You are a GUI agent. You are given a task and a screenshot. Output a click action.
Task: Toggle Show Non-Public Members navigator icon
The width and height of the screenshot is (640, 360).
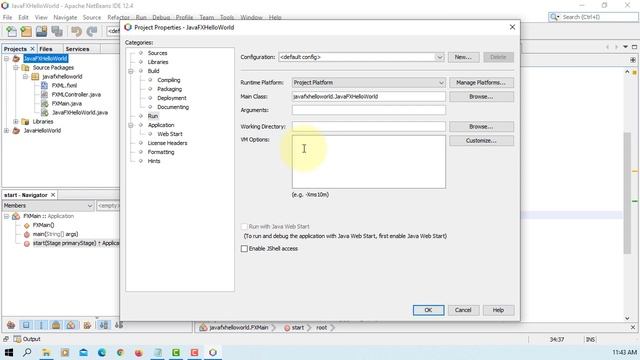tap(56, 325)
